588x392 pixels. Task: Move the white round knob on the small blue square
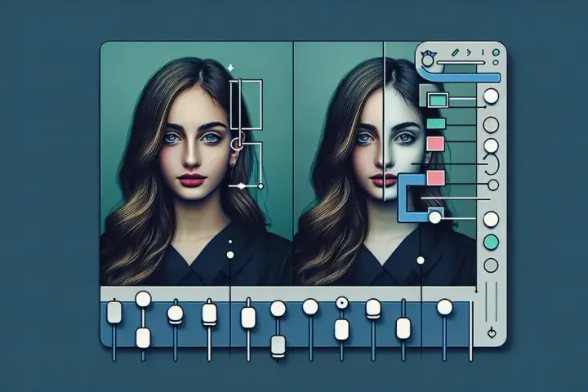(x=435, y=217)
